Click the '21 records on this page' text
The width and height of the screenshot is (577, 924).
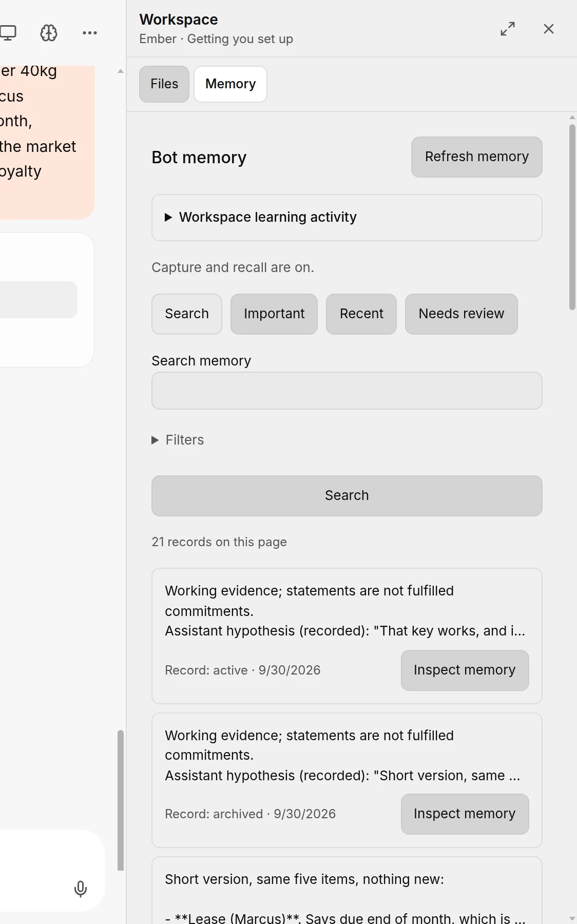219,542
